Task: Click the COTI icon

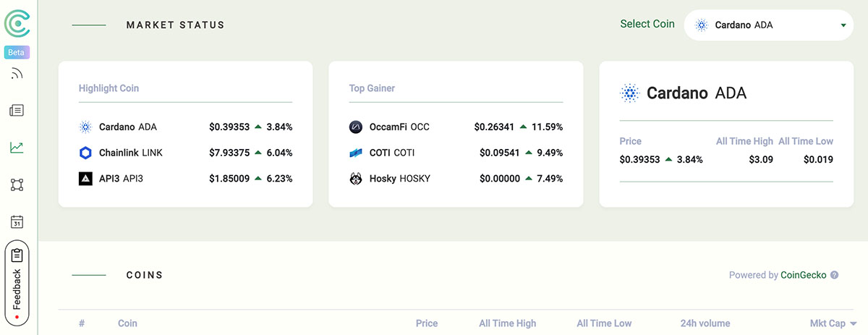Action: pos(355,153)
